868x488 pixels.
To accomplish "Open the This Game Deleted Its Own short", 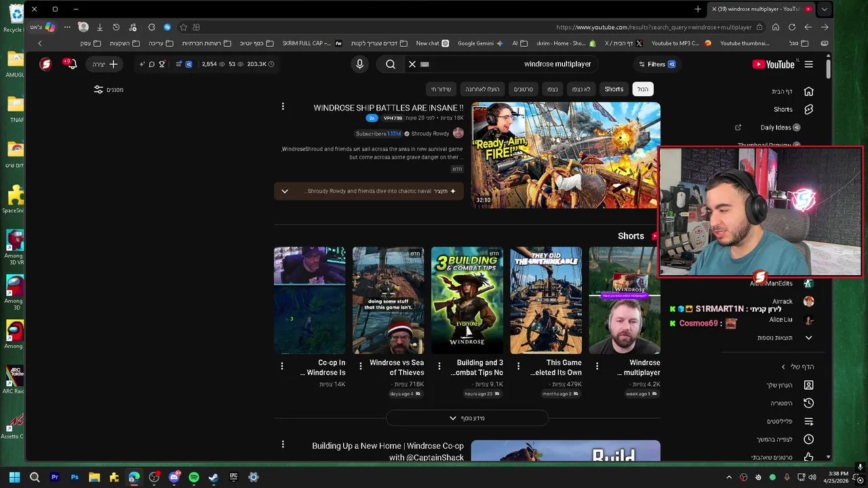I will click(546, 300).
